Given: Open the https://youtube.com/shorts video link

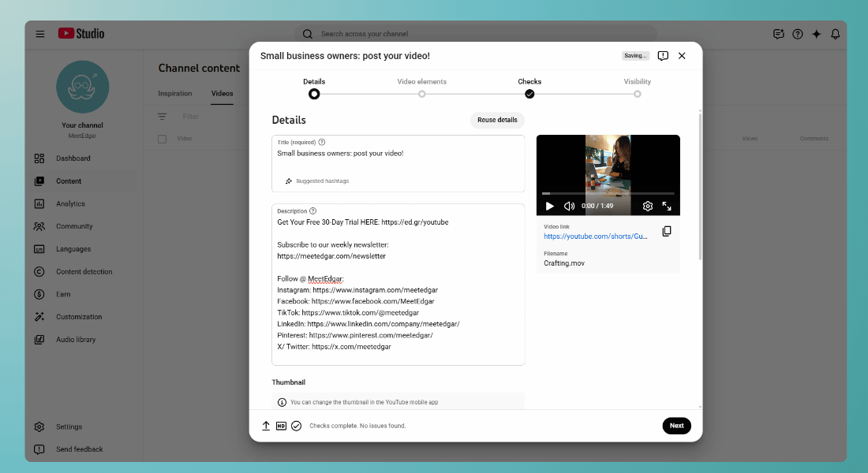Looking at the screenshot, I should point(597,238).
